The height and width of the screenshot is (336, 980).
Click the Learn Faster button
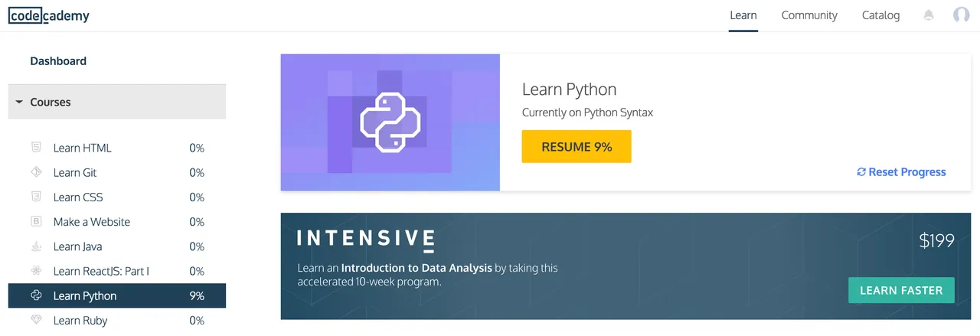click(901, 290)
